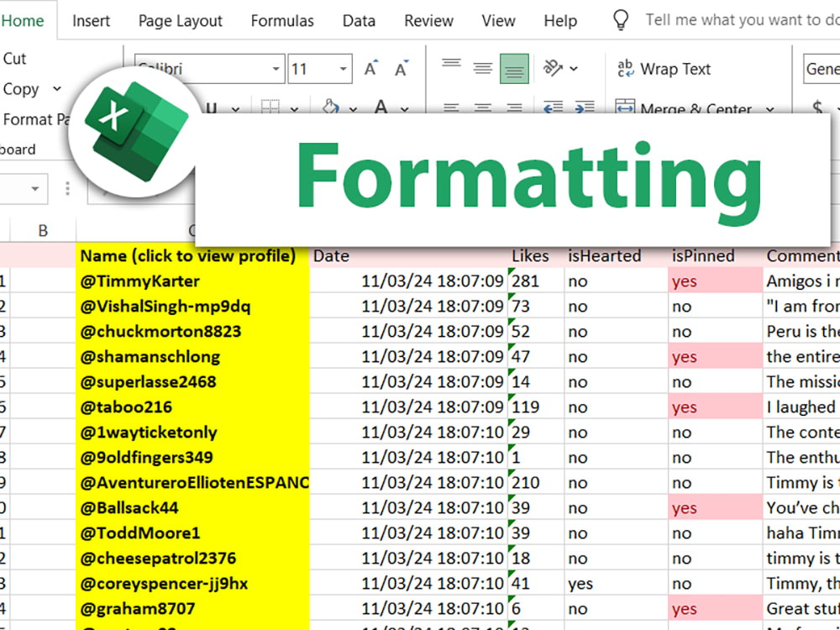The image size is (840, 630).
Task: Click the Decrease Indent icon
Action: point(553,108)
